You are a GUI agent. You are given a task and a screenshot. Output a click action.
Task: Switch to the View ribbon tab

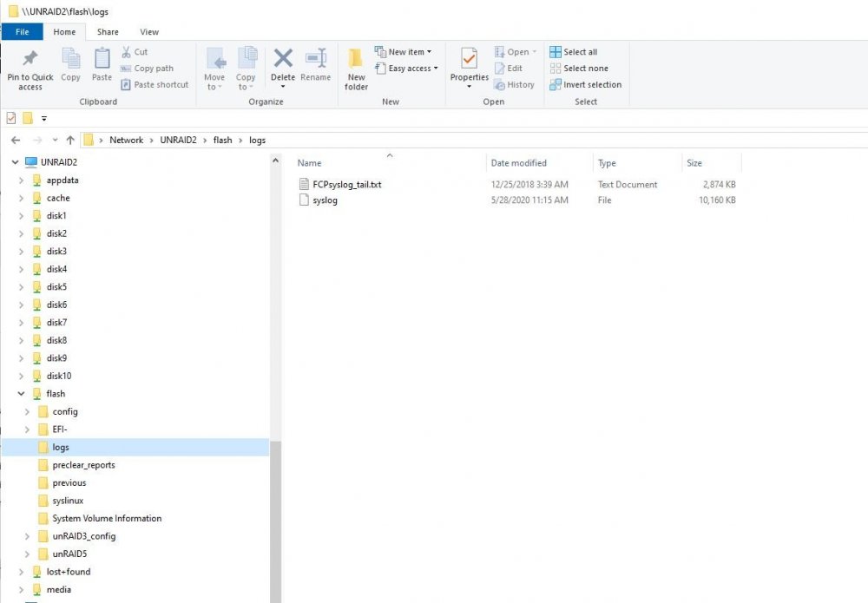coord(149,31)
